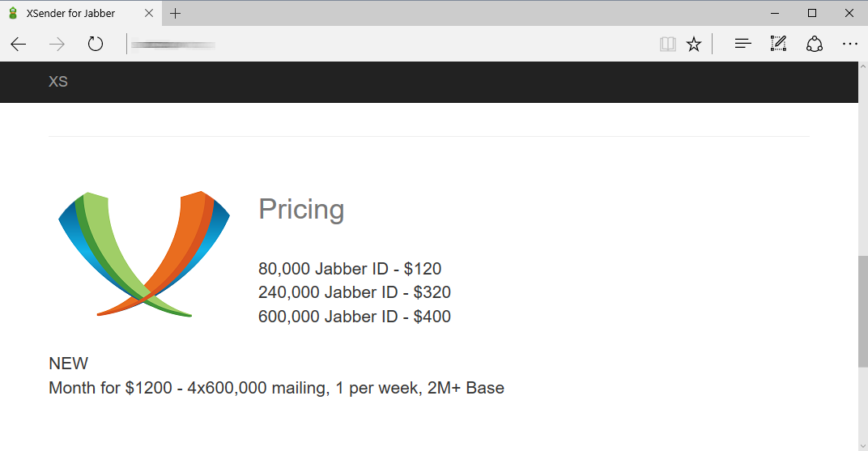This screenshot has width=868, height=451.
Task: Select the XSender for Jabber tab
Action: pyautogui.click(x=71, y=13)
